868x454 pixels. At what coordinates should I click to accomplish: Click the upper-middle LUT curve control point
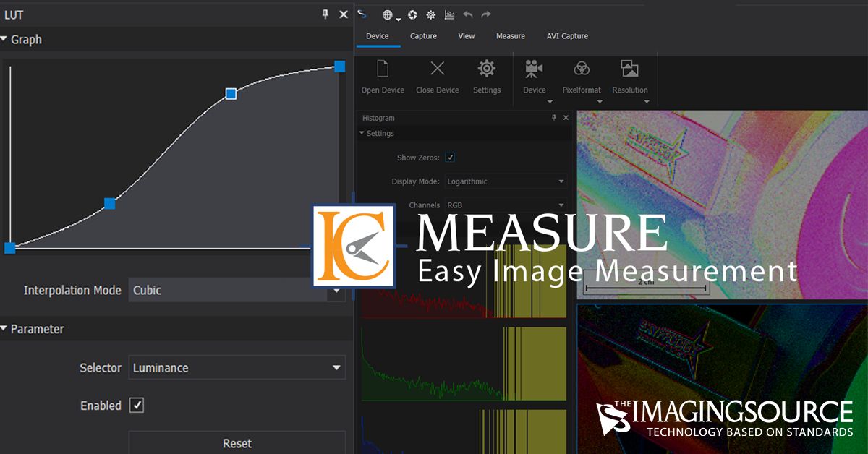pyautogui.click(x=231, y=93)
